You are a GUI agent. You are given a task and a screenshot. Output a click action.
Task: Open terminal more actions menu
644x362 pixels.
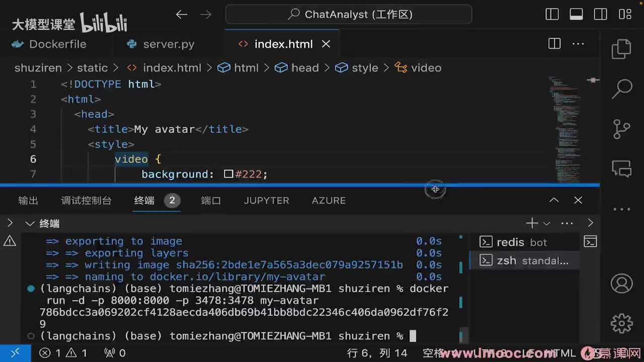(567, 223)
